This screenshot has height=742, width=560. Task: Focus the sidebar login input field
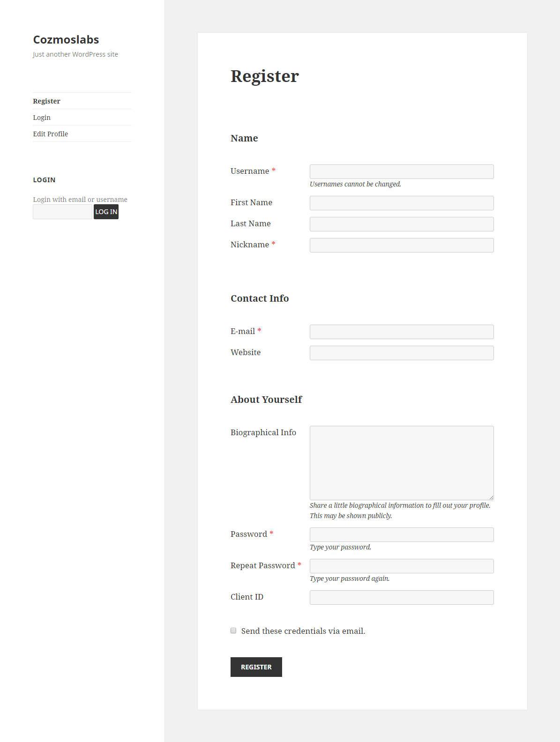62,212
